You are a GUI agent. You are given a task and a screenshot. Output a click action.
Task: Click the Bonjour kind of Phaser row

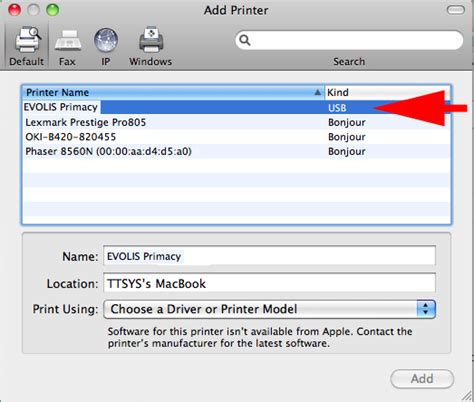pos(347,151)
